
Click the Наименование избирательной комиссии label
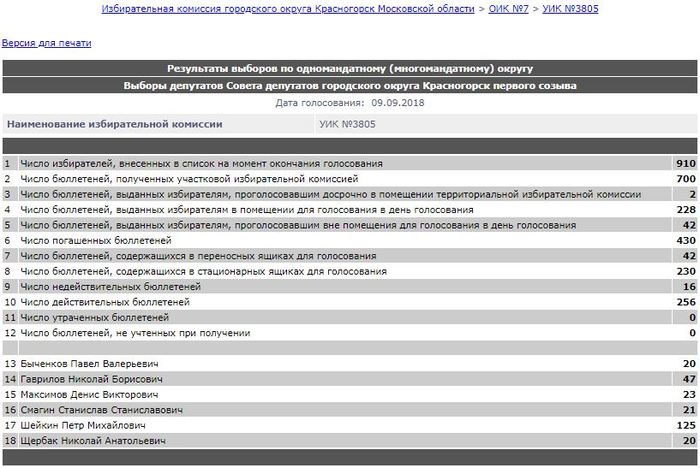point(115,125)
